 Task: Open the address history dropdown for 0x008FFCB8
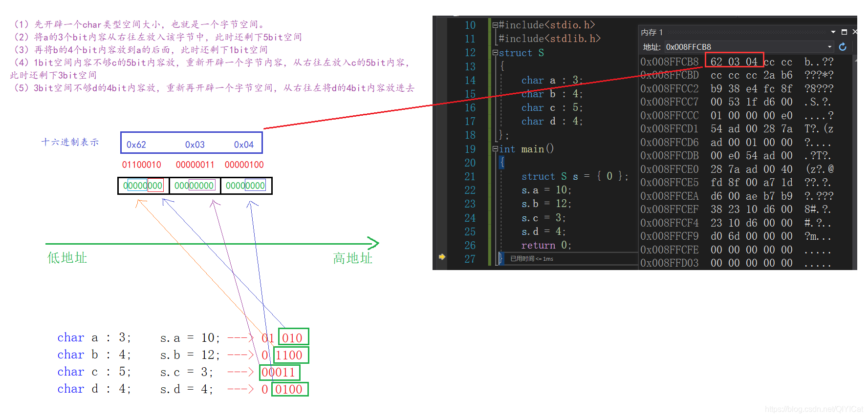tap(829, 47)
